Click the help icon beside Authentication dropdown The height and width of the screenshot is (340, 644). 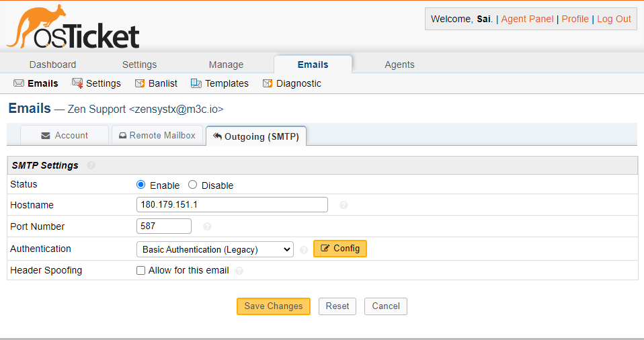304,249
